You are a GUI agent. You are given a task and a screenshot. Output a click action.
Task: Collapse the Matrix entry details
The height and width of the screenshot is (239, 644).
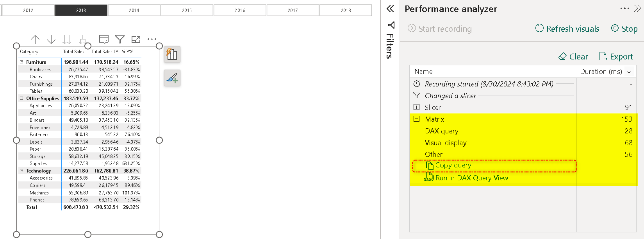[x=417, y=119]
